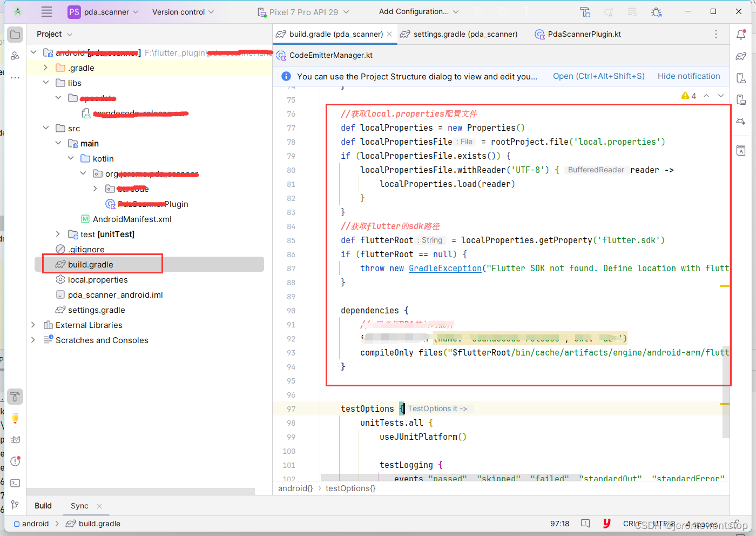Open the main hamburger menu
This screenshot has height=536, width=756.
(x=46, y=11)
